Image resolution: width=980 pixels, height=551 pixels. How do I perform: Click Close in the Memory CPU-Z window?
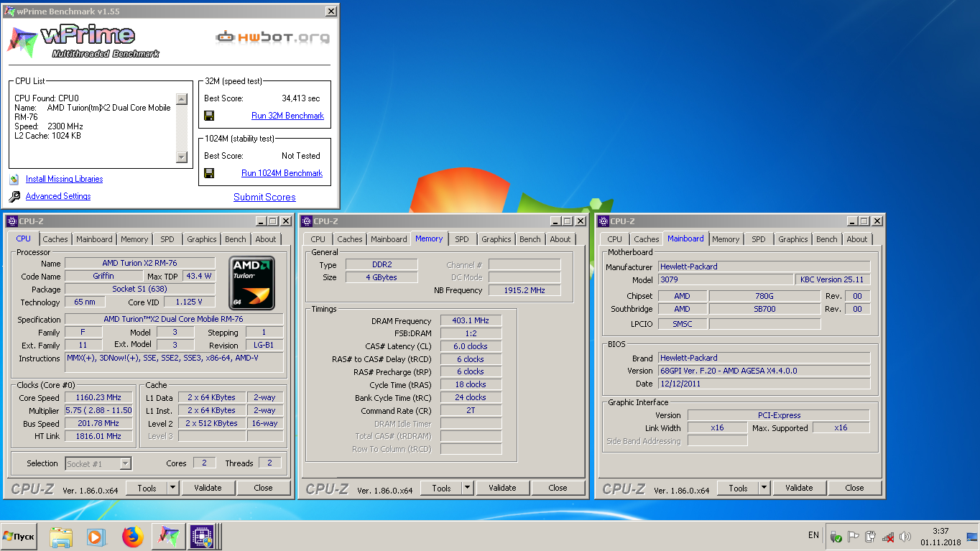[558, 488]
